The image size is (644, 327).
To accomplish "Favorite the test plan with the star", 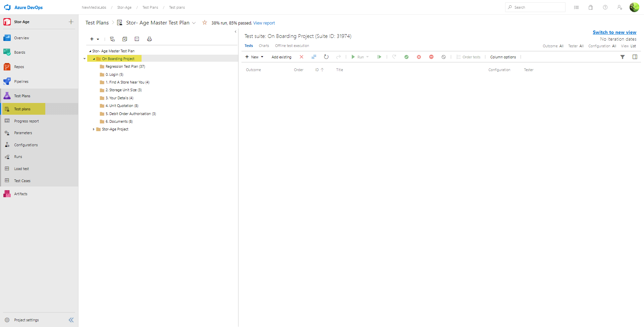I will [205, 22].
